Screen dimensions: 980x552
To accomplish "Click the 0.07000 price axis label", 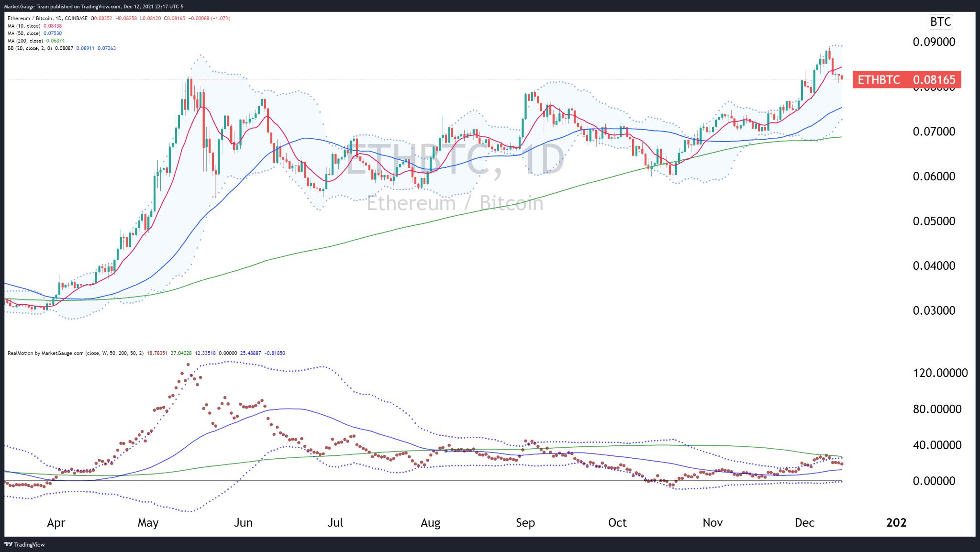I will pyautogui.click(x=934, y=132).
